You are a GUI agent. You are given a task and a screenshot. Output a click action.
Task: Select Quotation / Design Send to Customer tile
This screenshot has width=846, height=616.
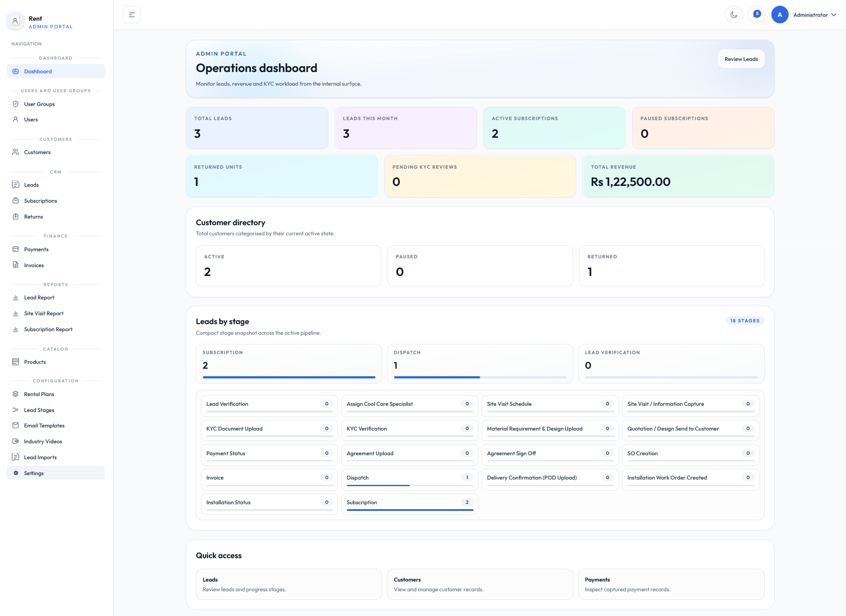(x=690, y=430)
